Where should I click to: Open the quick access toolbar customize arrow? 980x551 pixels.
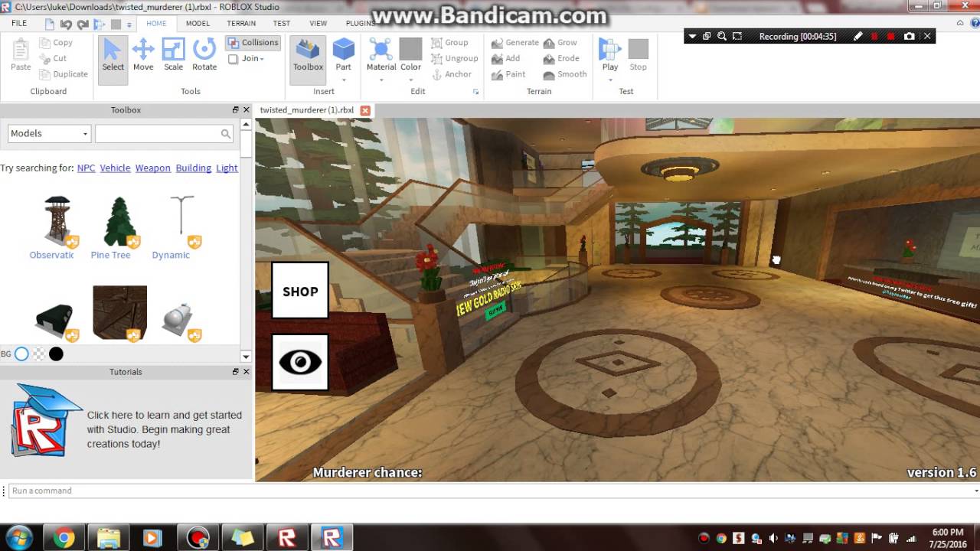tap(129, 24)
